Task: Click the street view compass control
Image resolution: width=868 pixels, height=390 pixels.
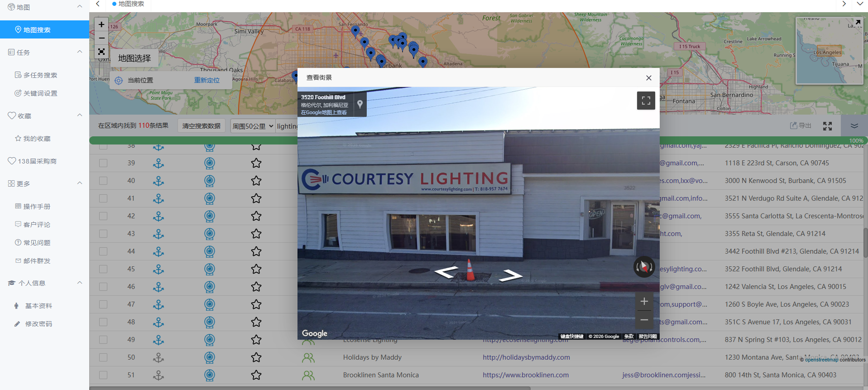Action: [644, 267]
